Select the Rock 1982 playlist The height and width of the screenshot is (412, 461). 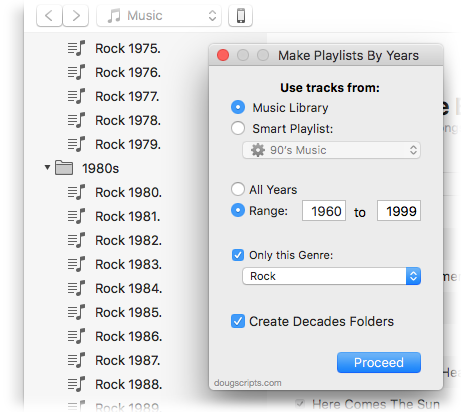tap(115, 240)
